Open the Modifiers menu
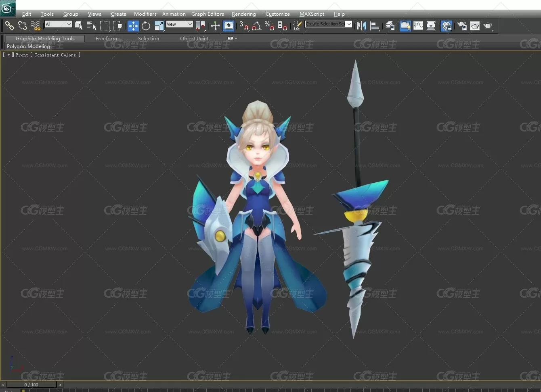Viewport: 541px width, 392px height. pyautogui.click(x=145, y=14)
